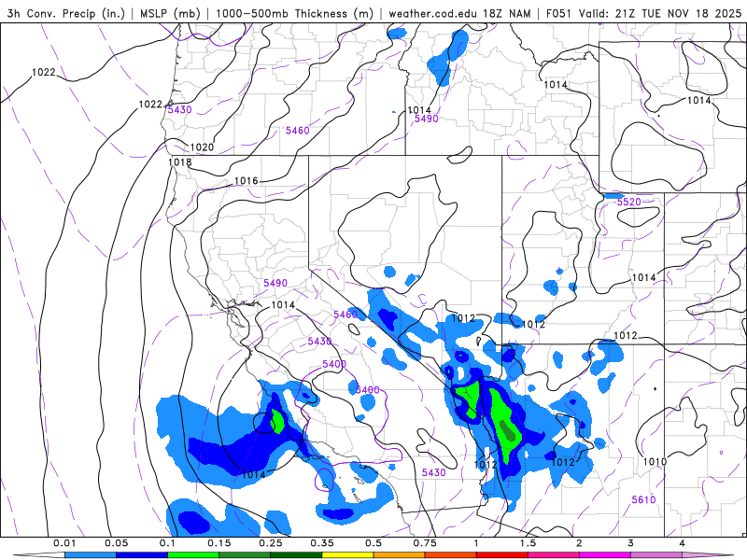Click the 0.35 legend value

tap(322, 543)
